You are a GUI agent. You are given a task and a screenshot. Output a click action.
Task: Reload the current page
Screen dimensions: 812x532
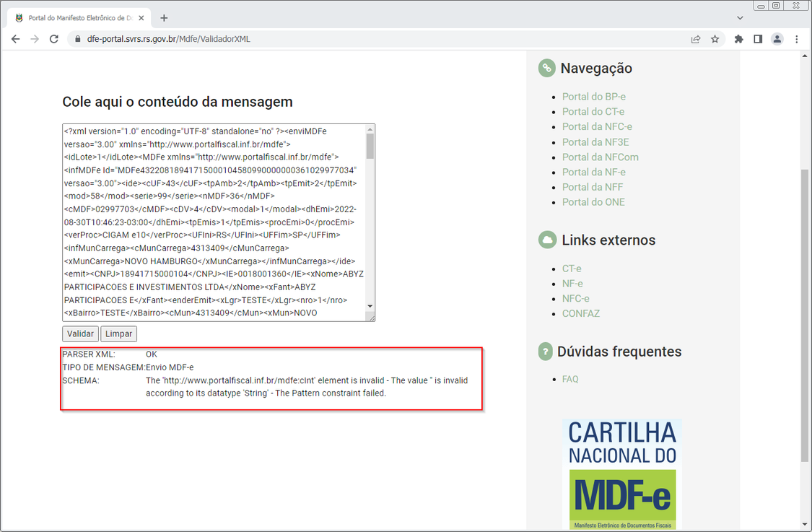[54, 39]
